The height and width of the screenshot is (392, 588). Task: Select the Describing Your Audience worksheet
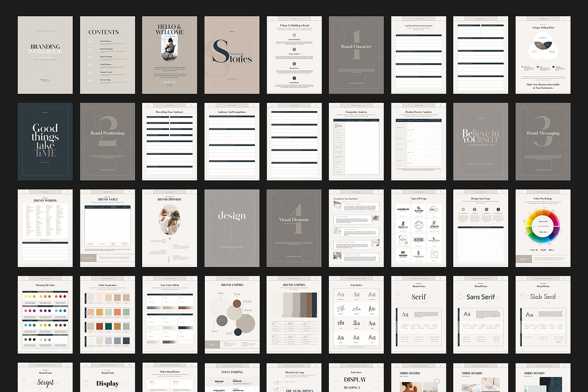(x=170, y=141)
